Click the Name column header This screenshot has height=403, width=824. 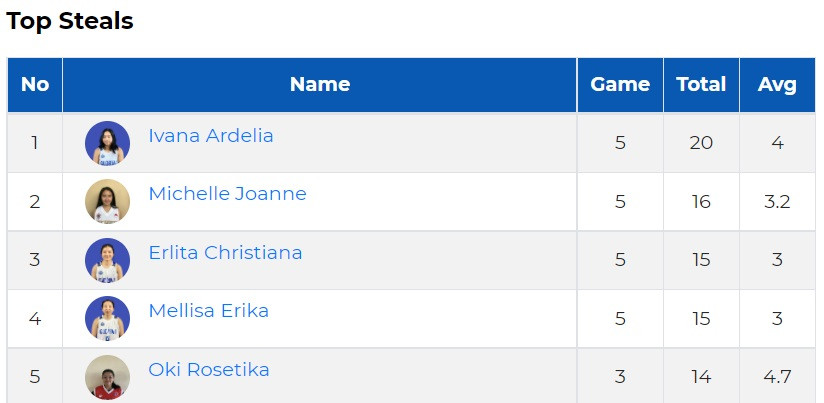320,85
